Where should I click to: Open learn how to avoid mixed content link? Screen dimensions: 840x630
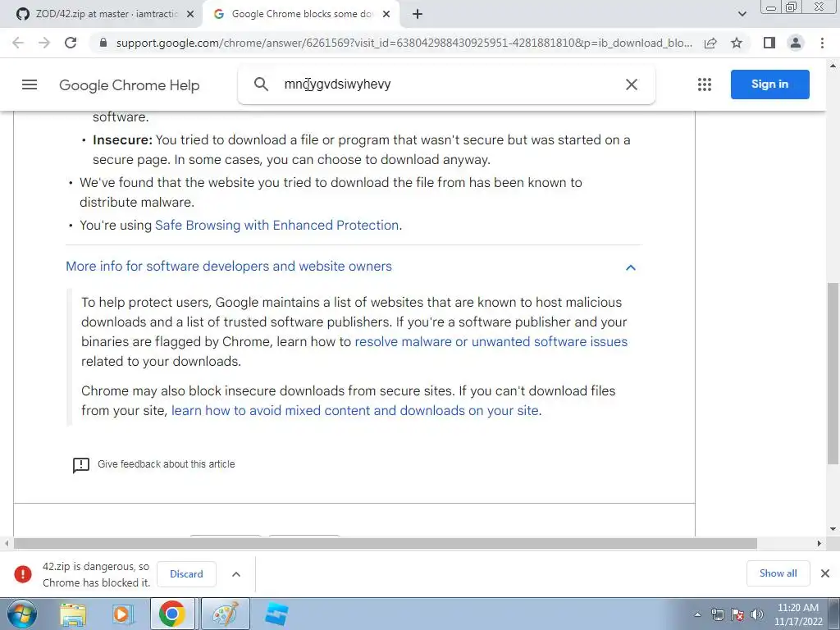(x=354, y=410)
